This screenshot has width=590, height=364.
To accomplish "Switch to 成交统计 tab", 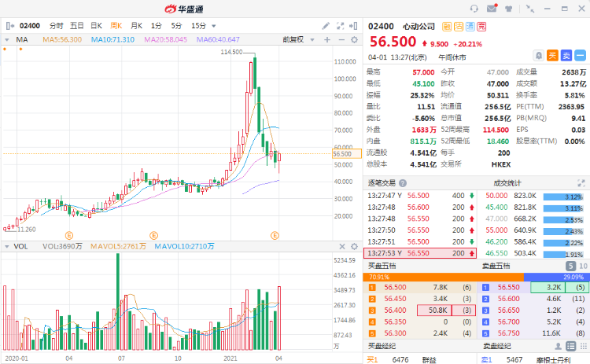I will 507,183.
